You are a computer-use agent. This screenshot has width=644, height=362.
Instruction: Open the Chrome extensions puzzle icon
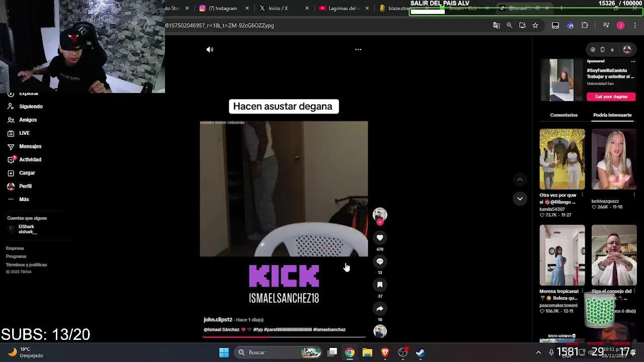(585, 25)
